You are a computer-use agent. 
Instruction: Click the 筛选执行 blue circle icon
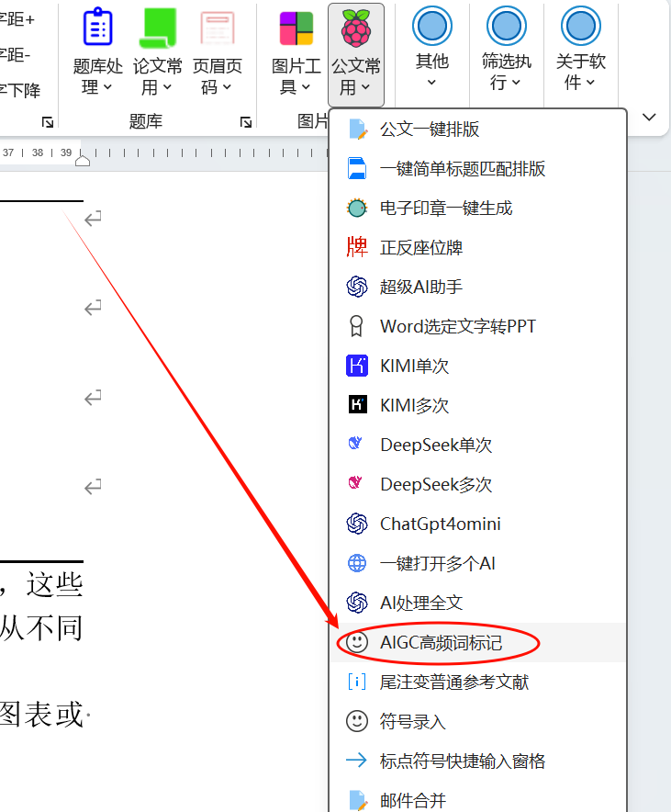pyautogui.click(x=507, y=26)
